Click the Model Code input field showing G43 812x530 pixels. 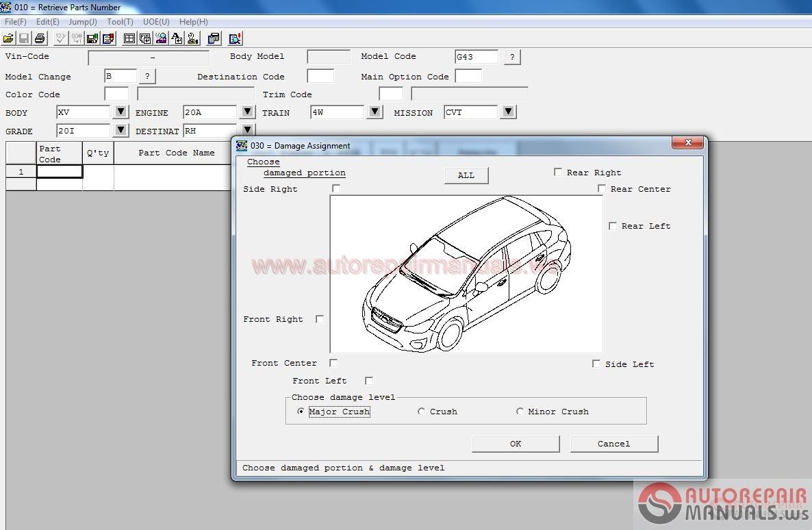click(477, 56)
